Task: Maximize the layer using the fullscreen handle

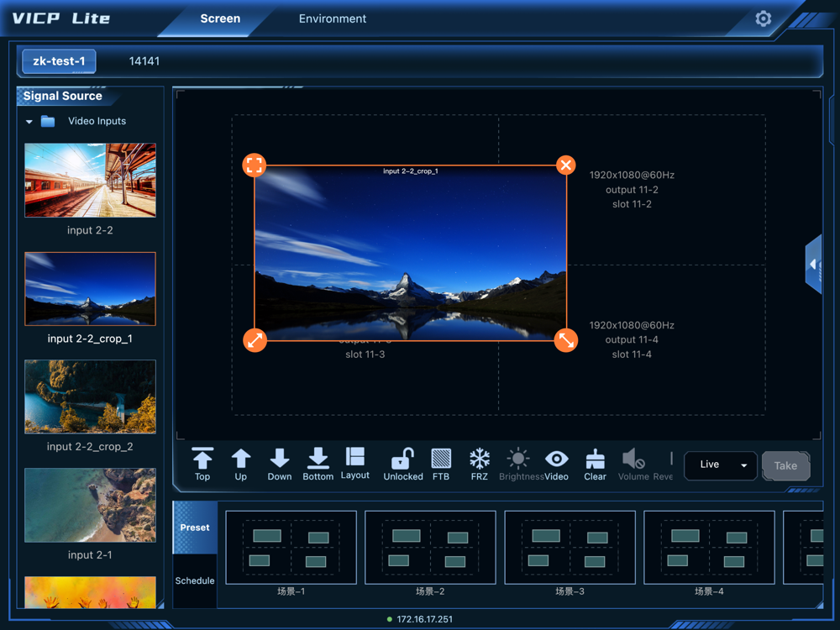Action: (x=255, y=165)
